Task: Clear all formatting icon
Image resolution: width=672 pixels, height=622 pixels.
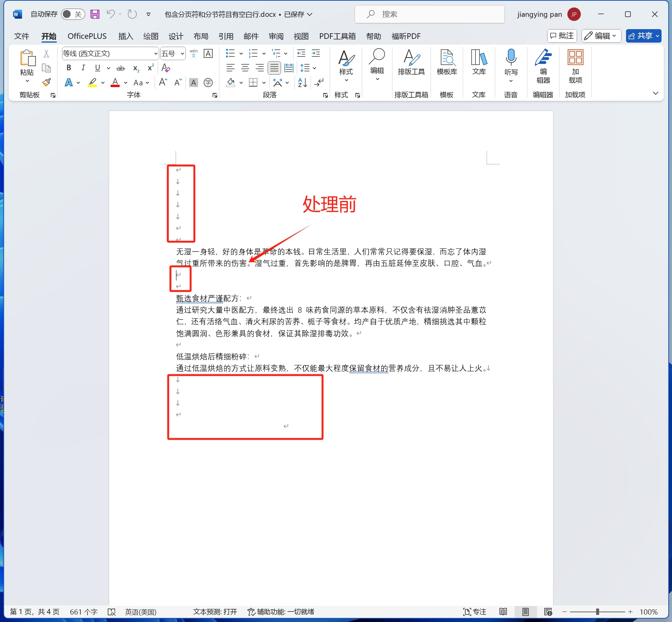Action: coord(166,68)
